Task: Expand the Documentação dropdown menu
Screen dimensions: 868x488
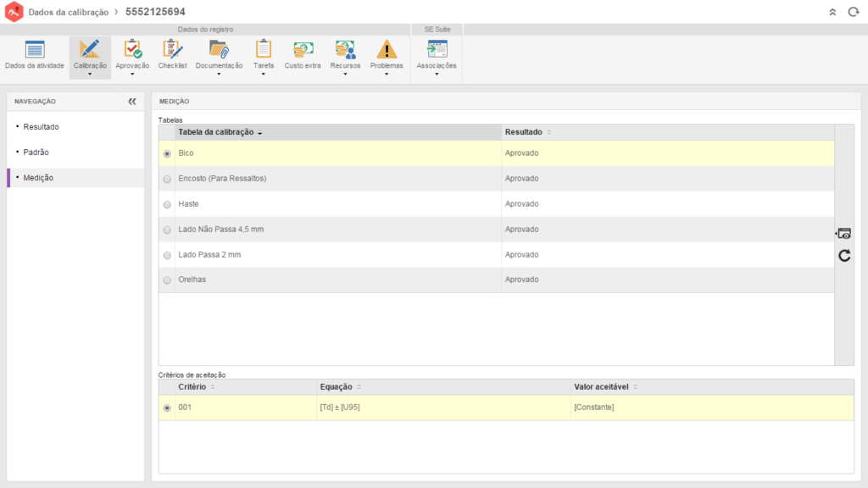Action: (x=219, y=74)
